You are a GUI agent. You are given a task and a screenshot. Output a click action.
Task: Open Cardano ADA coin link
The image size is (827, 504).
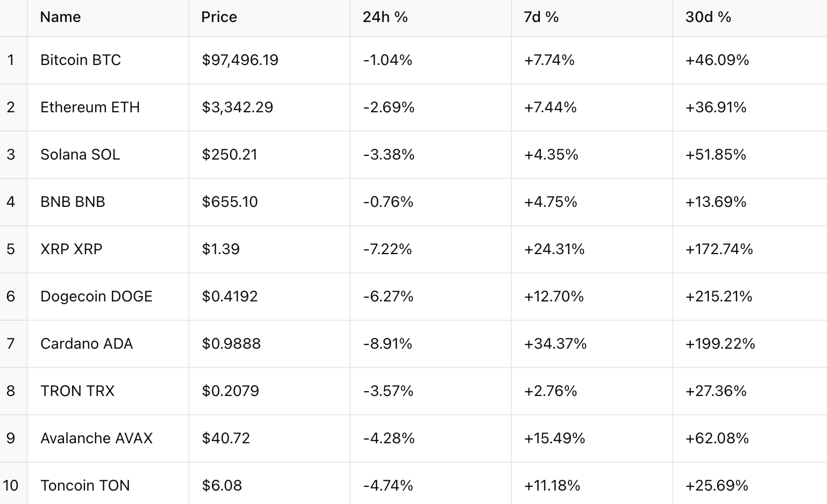(87, 343)
